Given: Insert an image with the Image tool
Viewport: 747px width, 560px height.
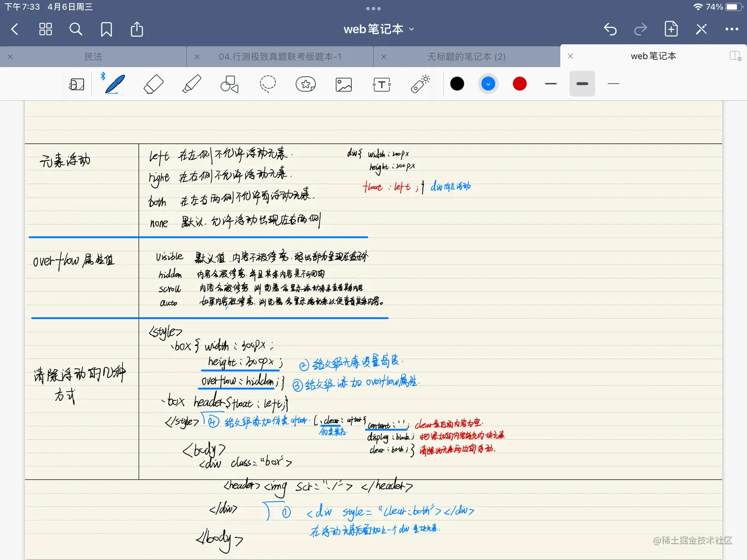Looking at the screenshot, I should pos(344,84).
